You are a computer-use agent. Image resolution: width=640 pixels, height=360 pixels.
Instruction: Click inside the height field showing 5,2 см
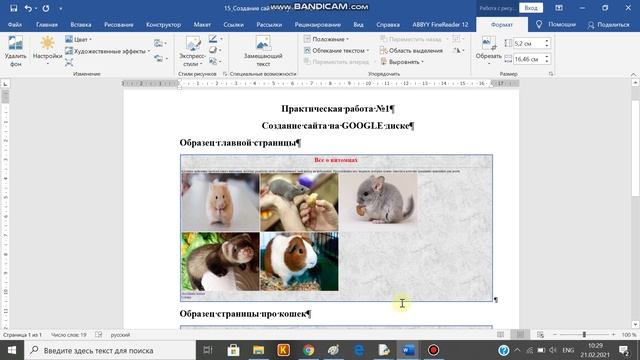click(528, 43)
